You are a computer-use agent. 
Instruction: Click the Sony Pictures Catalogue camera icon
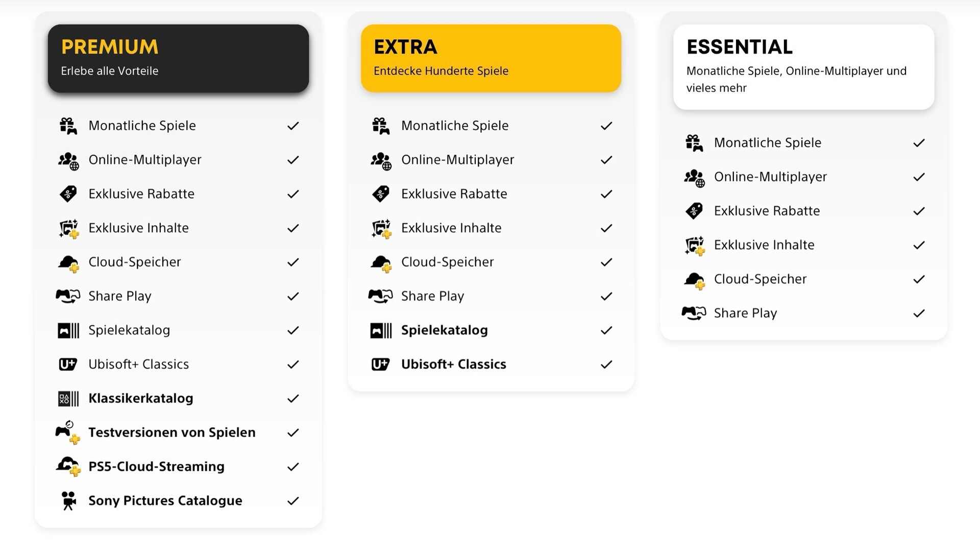click(68, 501)
